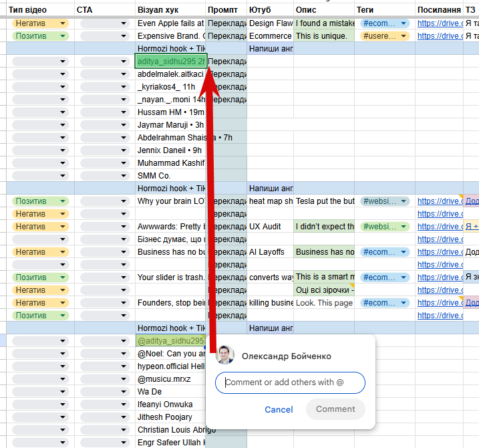Select the '@Noel: Can you' cell
The height and width of the screenshot is (448, 479).
click(170, 354)
